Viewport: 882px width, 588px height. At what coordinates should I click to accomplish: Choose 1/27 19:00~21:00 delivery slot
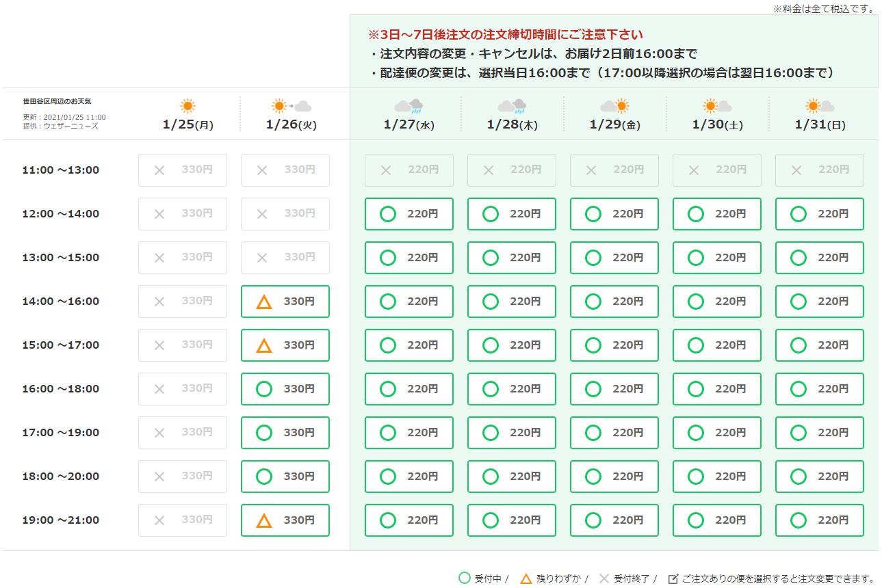tap(409, 520)
